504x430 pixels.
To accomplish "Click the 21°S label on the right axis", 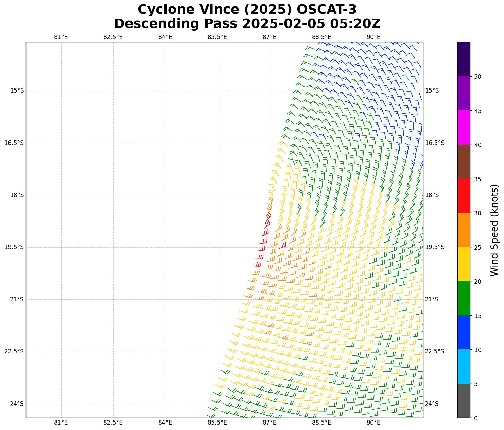I will click(432, 299).
